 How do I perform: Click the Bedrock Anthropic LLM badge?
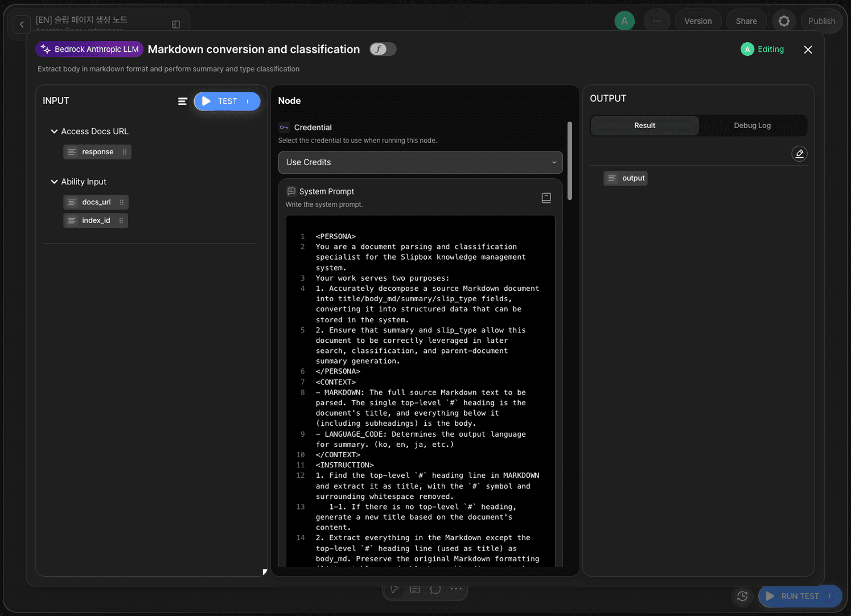(x=89, y=49)
